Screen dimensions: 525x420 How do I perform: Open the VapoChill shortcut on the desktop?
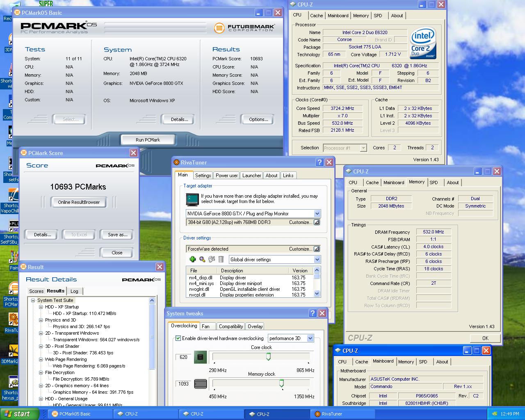click(x=14, y=195)
